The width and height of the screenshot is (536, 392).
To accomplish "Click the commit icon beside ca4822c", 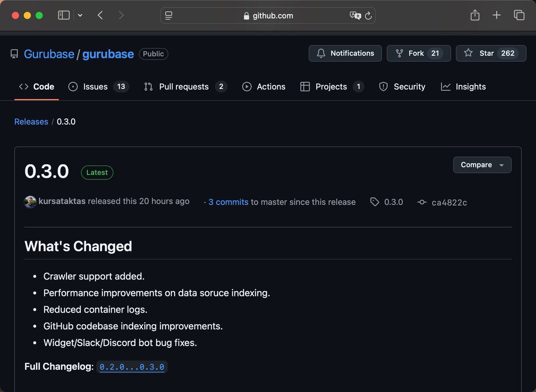I will pyautogui.click(x=422, y=202).
